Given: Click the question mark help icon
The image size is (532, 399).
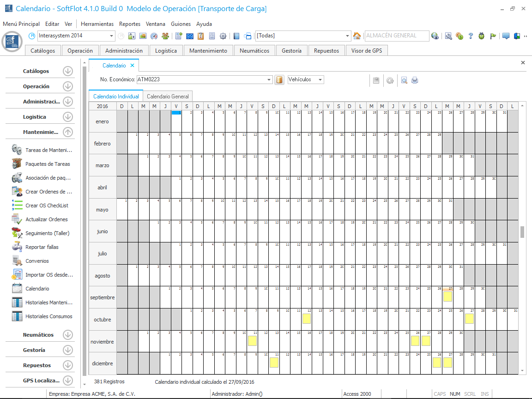Looking at the screenshot, I should [471, 36].
